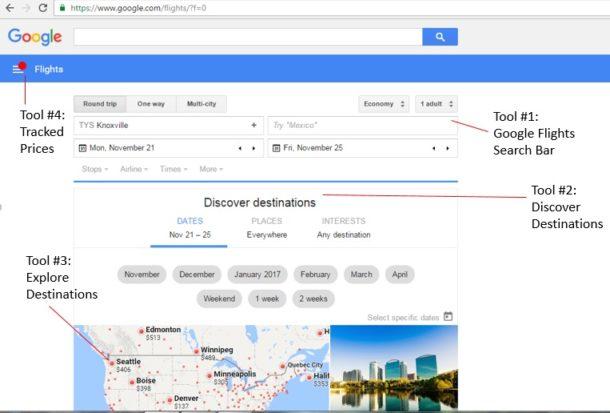Screen dimensions: 610x413
Task: Select the 2 weeks trip length chip
Action: pos(313,299)
